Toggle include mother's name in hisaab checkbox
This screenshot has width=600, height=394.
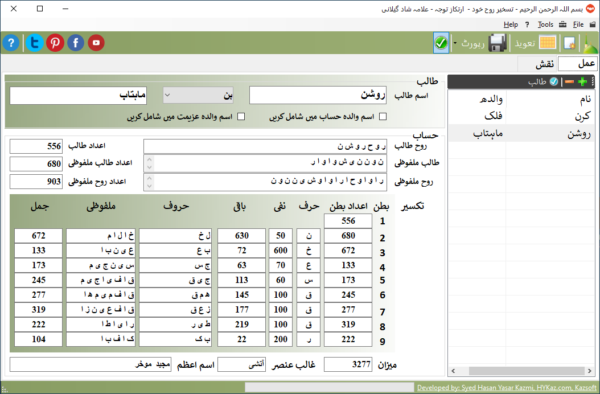(x=383, y=117)
